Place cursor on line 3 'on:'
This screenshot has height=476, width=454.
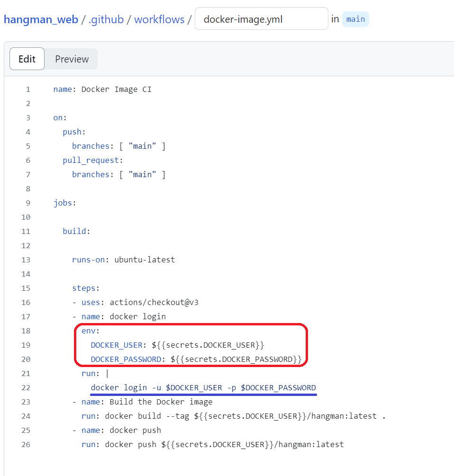(60, 118)
